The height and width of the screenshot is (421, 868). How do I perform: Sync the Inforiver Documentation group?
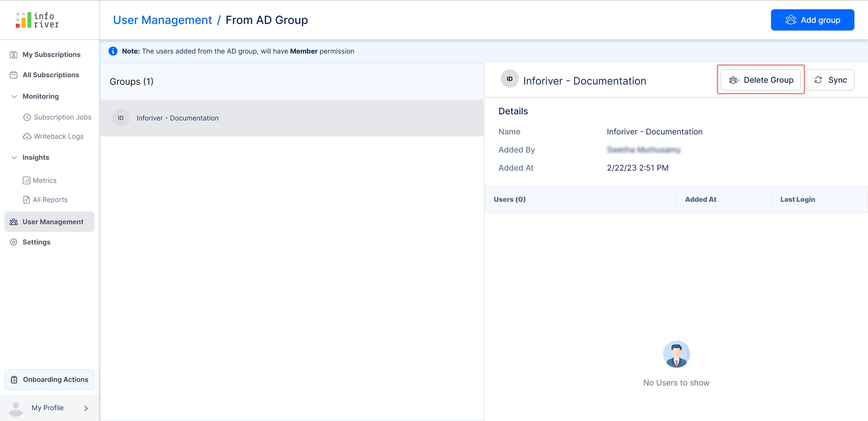coord(830,80)
